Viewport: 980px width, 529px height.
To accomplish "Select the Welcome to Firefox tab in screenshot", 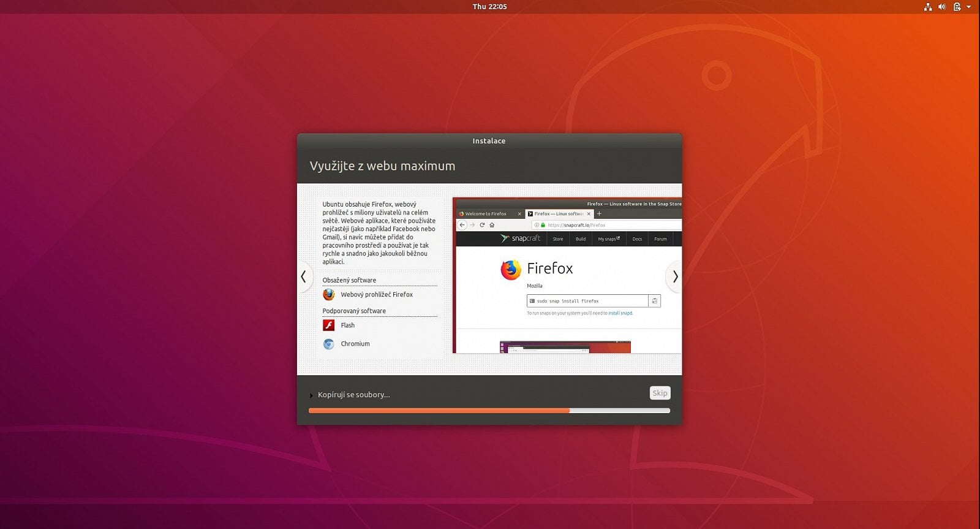I will (490, 214).
